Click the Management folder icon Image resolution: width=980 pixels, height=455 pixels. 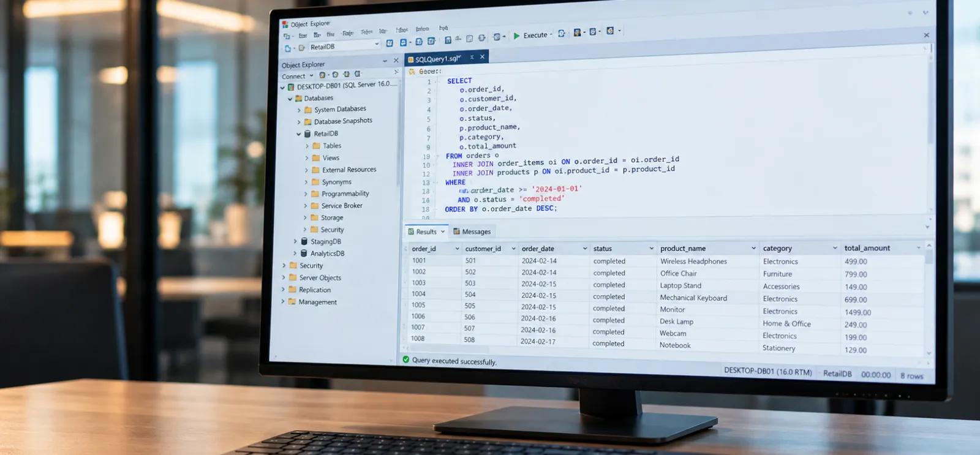tap(292, 301)
